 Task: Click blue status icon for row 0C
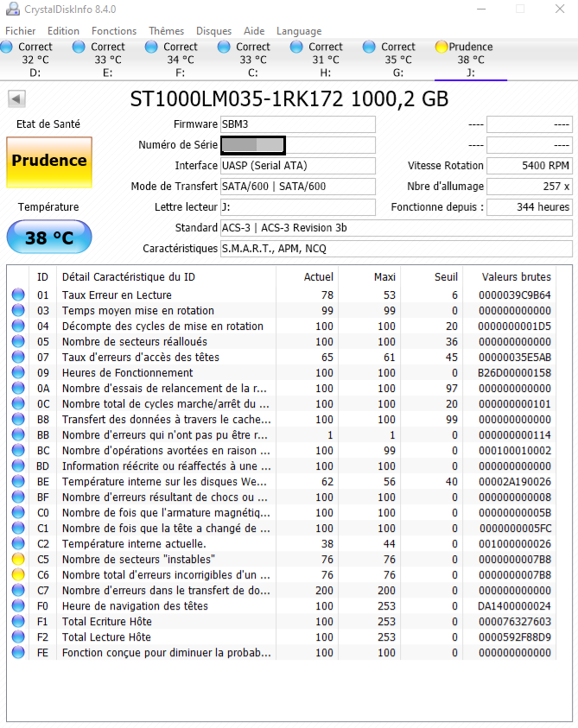(x=18, y=403)
